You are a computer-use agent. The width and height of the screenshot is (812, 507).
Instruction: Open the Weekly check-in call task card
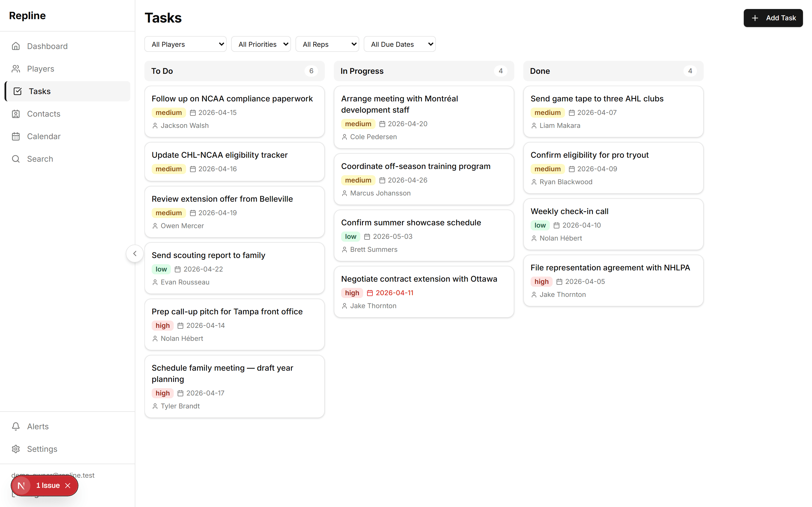pos(613,224)
